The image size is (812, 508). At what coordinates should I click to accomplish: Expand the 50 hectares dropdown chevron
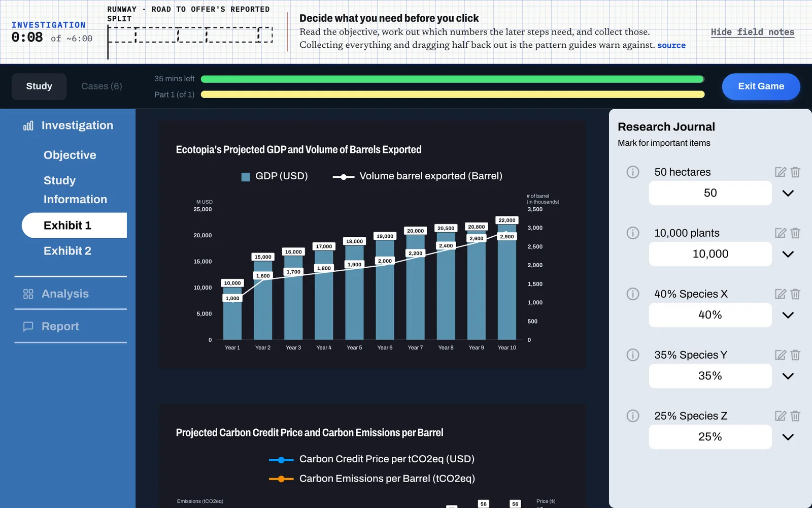click(788, 193)
